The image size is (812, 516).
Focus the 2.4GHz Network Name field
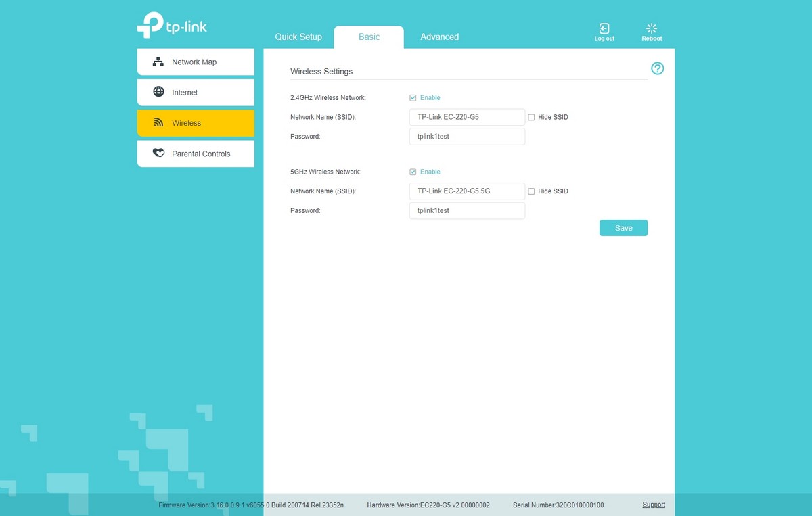click(x=467, y=117)
